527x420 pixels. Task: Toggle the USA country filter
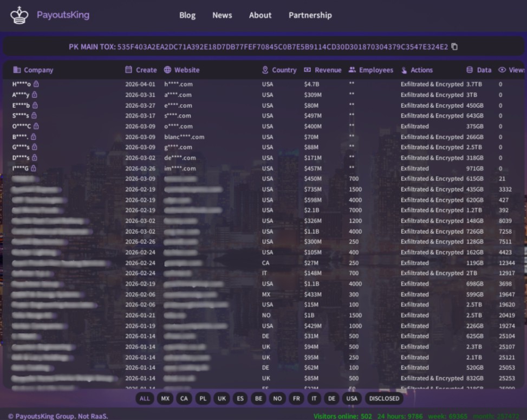point(352,398)
